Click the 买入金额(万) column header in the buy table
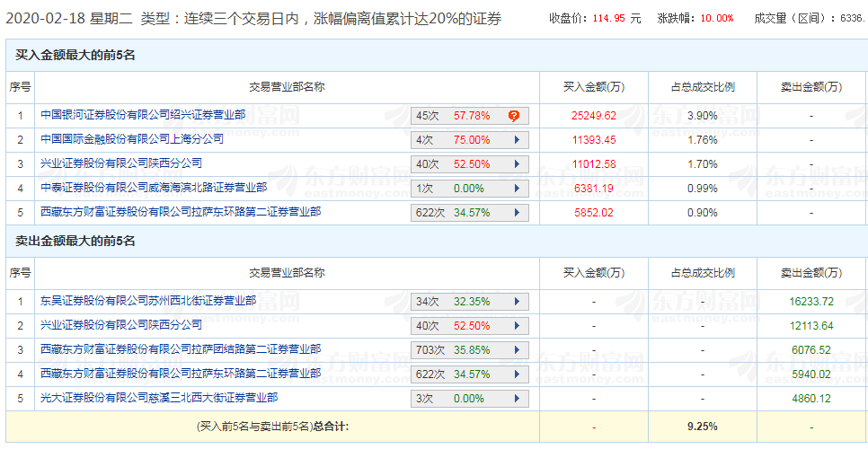The height and width of the screenshot is (458, 868). pyautogui.click(x=593, y=87)
